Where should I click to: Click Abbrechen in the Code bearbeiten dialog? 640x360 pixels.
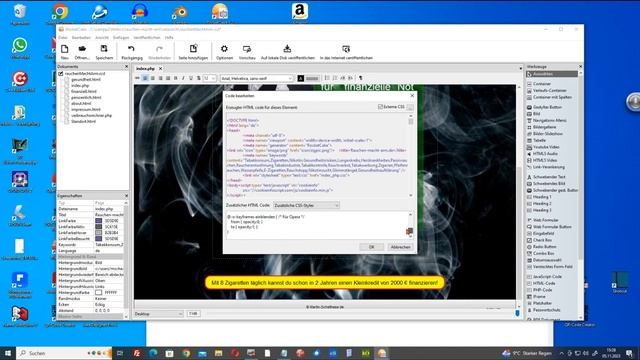coord(400,247)
